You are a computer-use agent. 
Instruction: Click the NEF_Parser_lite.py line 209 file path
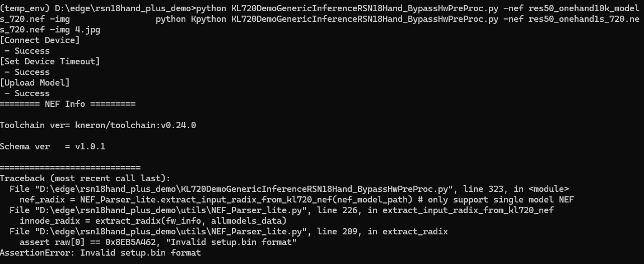229,232
